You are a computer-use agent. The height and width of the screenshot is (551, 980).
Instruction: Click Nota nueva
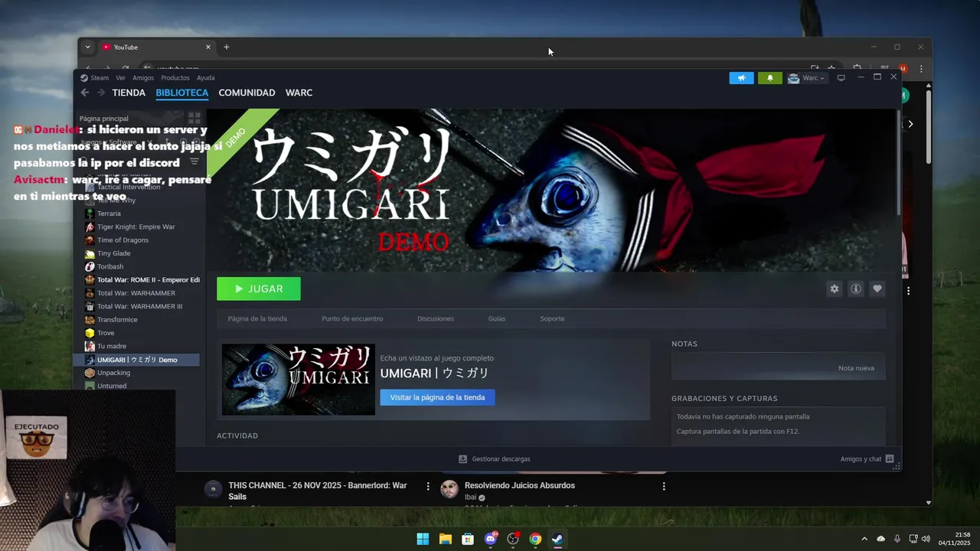[856, 368]
